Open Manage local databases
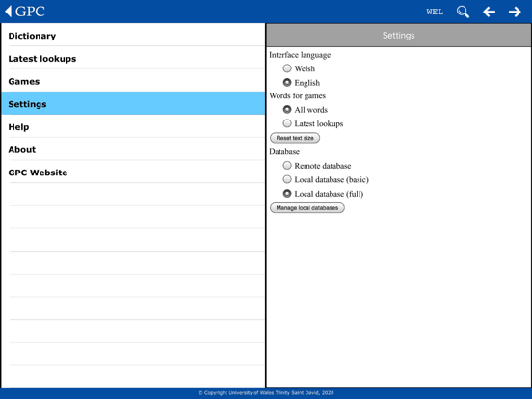Viewport: 532px width, 399px height. click(x=307, y=207)
